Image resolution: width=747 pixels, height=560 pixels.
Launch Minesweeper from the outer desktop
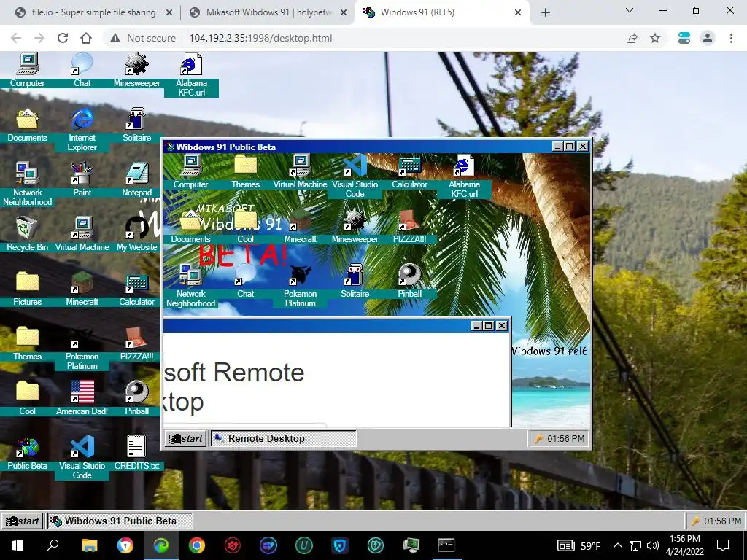click(136, 70)
